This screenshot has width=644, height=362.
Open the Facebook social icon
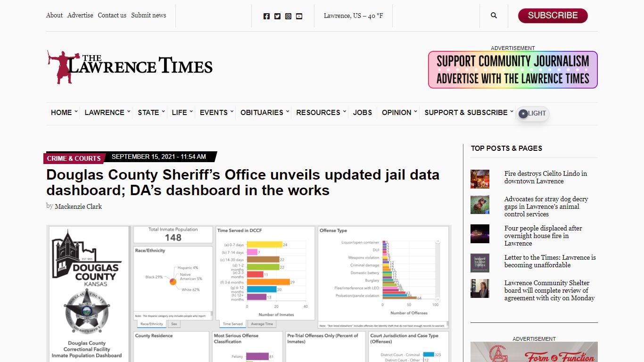coord(266,16)
